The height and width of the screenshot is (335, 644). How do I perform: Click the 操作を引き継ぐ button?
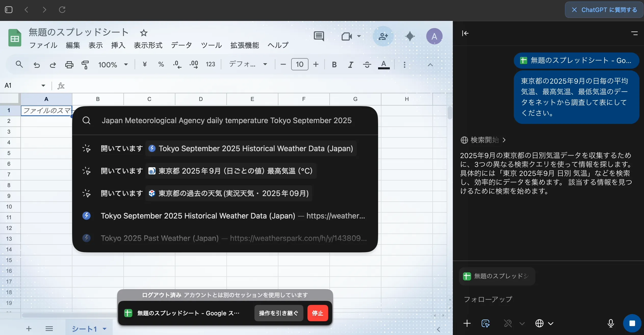tap(278, 313)
